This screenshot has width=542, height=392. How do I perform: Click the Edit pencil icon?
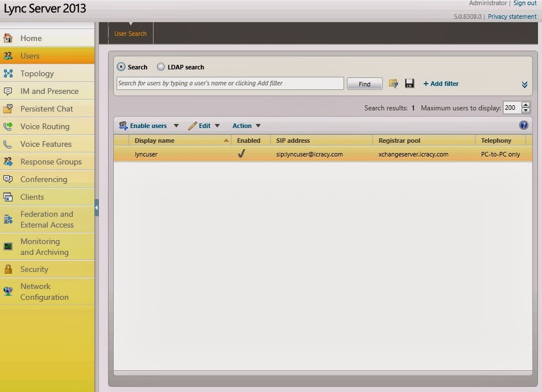point(192,126)
